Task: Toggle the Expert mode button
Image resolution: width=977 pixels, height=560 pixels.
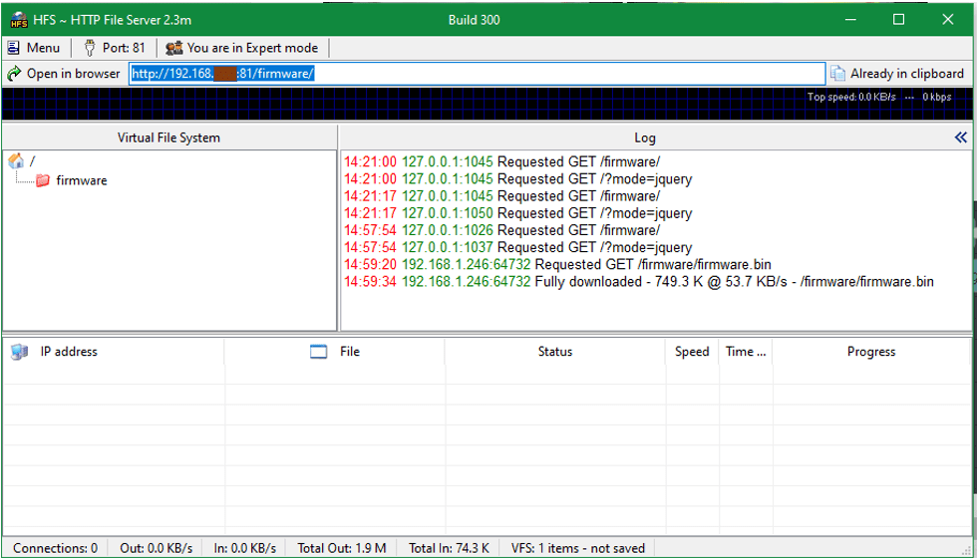Action: click(x=242, y=48)
